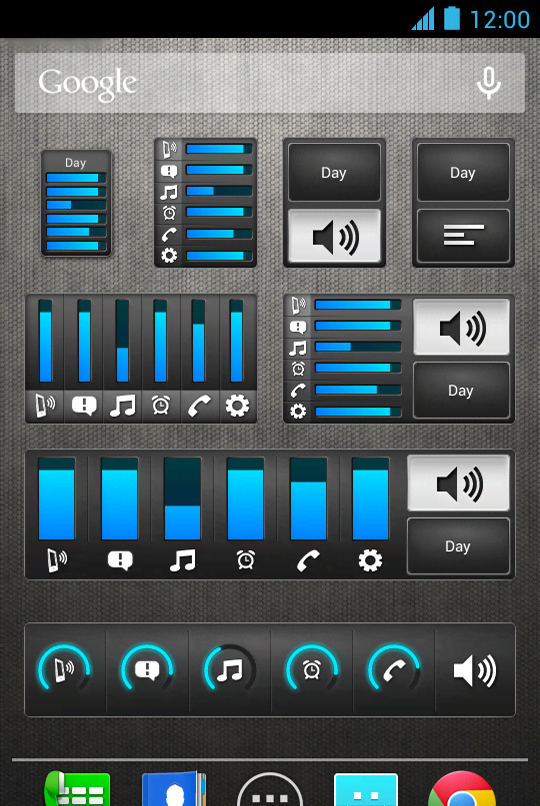
Task: Tap music icon under the narrow vertical bars
Action: [x=122, y=406]
